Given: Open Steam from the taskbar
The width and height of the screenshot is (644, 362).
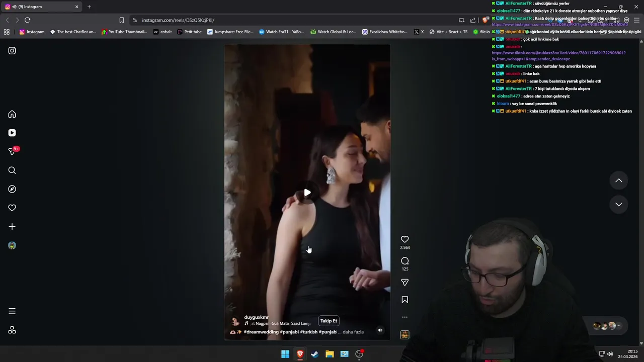Looking at the screenshot, I should pos(314,354).
